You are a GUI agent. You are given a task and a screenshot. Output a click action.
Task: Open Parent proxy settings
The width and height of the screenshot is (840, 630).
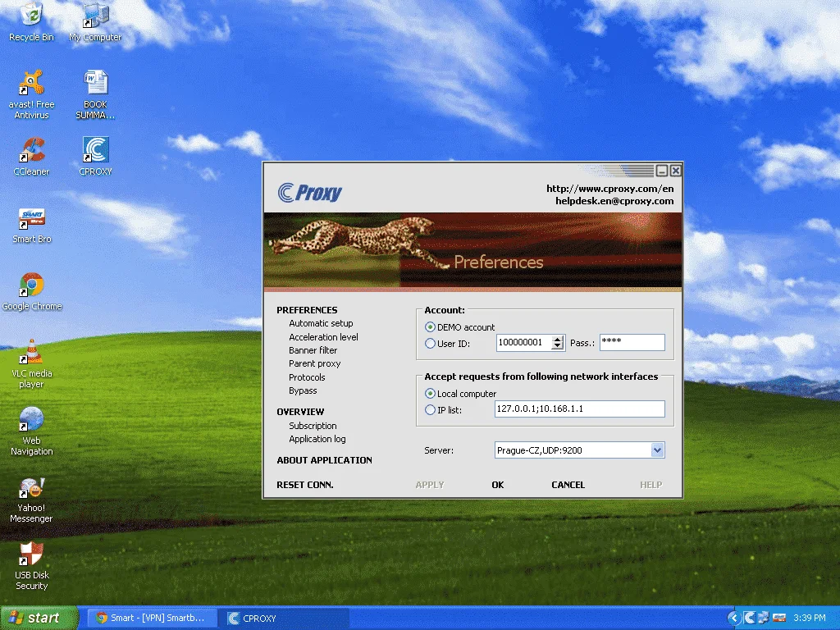(314, 363)
